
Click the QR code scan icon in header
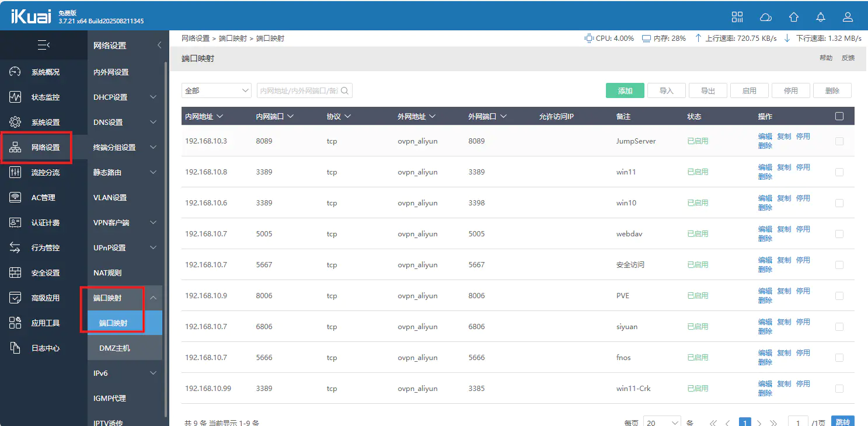click(737, 17)
